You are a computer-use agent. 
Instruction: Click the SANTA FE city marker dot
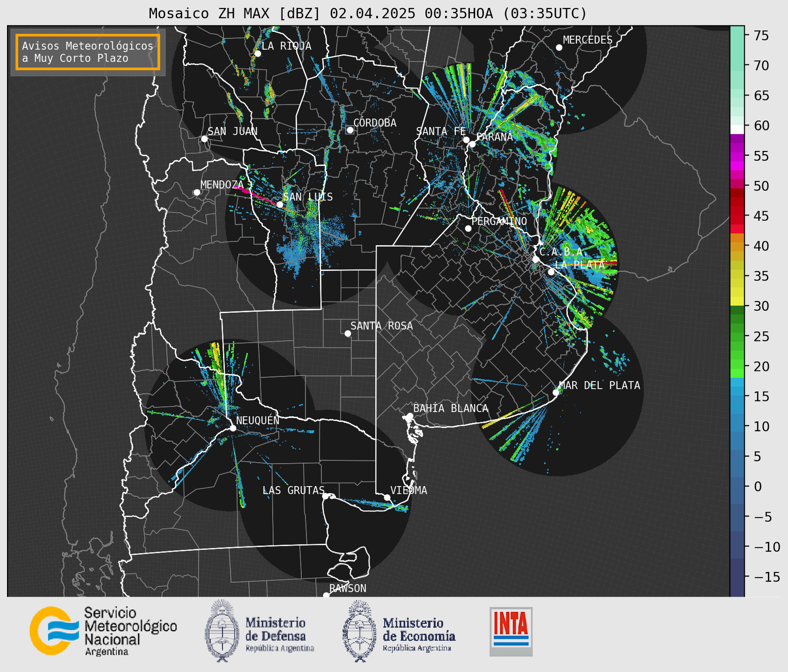tap(466, 140)
